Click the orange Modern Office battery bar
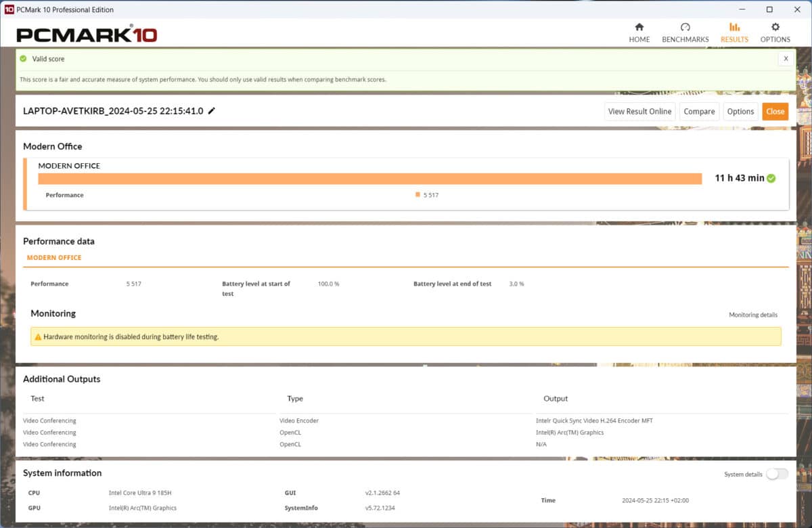812x528 pixels. [369, 179]
